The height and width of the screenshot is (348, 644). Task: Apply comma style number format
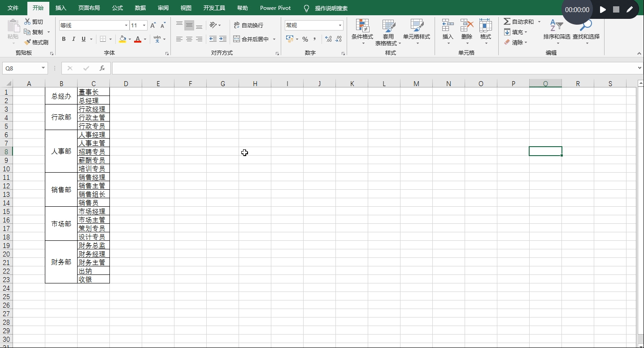tap(315, 39)
